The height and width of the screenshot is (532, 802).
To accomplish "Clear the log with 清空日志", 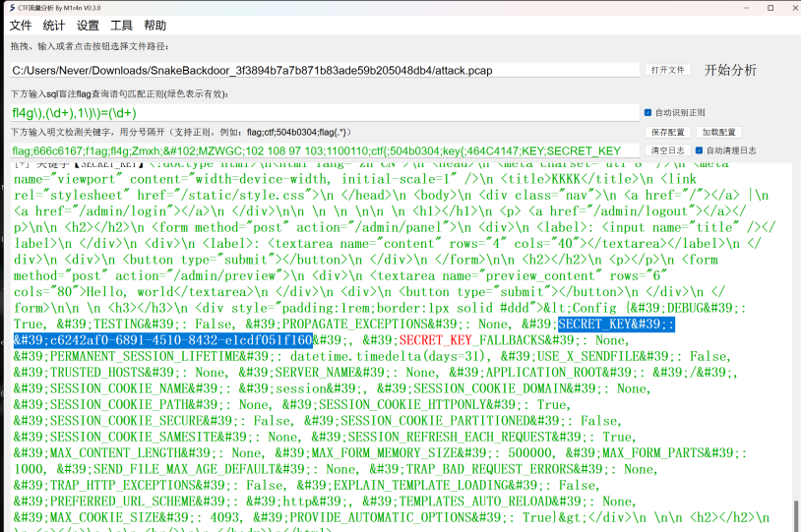I will pyautogui.click(x=666, y=150).
